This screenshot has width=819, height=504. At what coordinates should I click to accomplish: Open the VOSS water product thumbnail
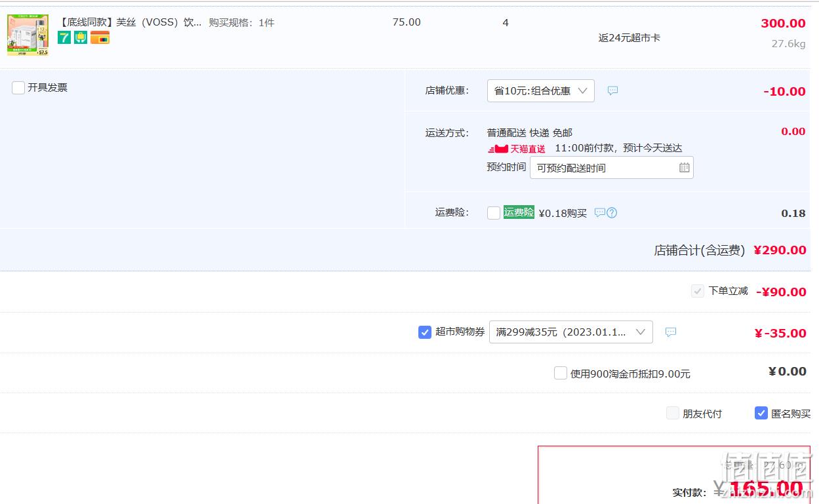(28, 35)
